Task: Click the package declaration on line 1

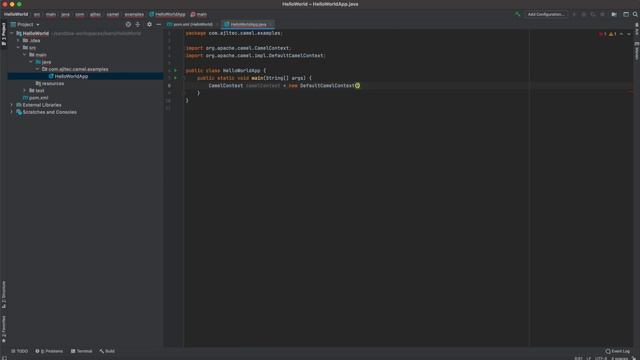Action: pyautogui.click(x=233, y=33)
